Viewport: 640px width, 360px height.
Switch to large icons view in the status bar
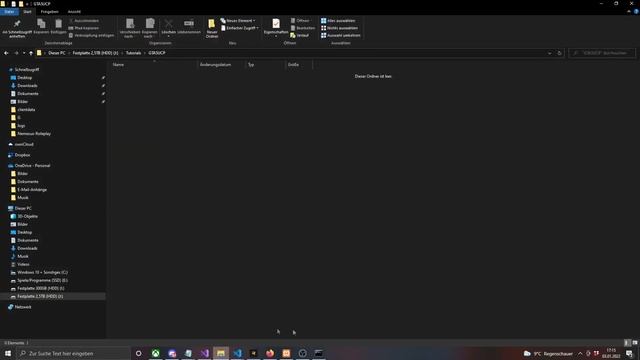coord(635,343)
